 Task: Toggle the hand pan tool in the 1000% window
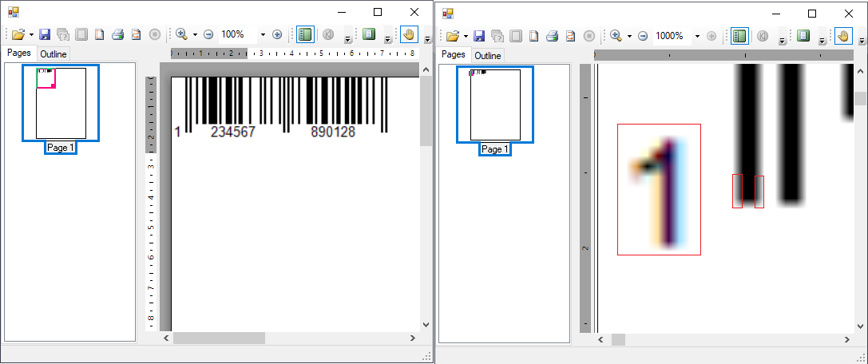tap(843, 36)
